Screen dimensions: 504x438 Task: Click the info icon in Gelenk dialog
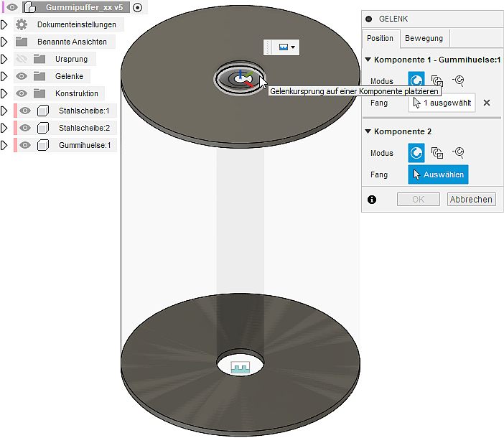click(x=372, y=200)
